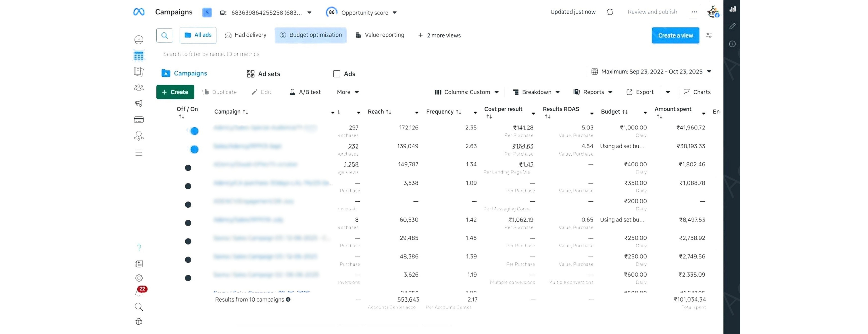This screenshot has height=334, width=868.
Task: Open the profile avatar menu
Action: (x=713, y=12)
